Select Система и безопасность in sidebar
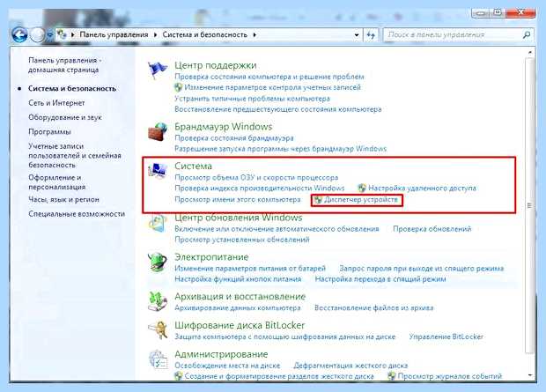The height and width of the screenshot is (392, 546). click(x=72, y=88)
